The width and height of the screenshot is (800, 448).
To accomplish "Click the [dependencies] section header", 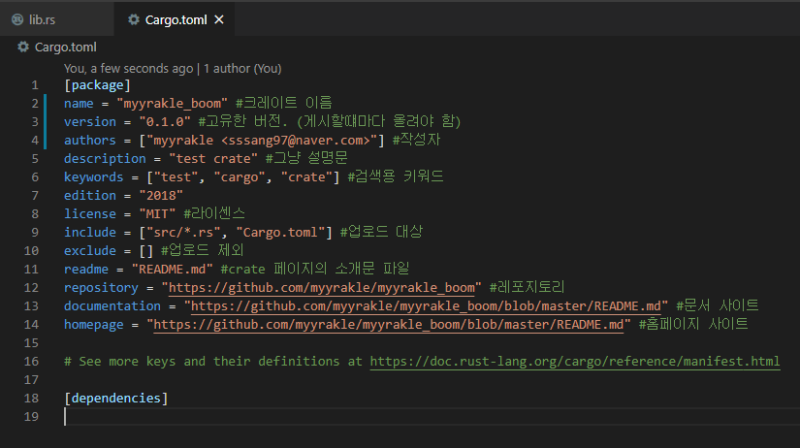I will (x=116, y=399).
